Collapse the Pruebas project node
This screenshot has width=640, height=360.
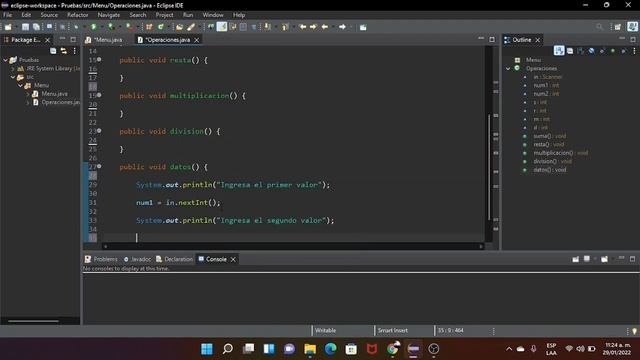tap(5, 60)
